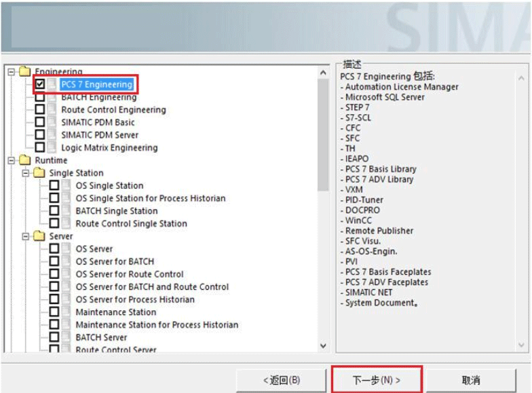Select Logic Matrix Engineering tree item
The image size is (532, 393).
[109, 148]
